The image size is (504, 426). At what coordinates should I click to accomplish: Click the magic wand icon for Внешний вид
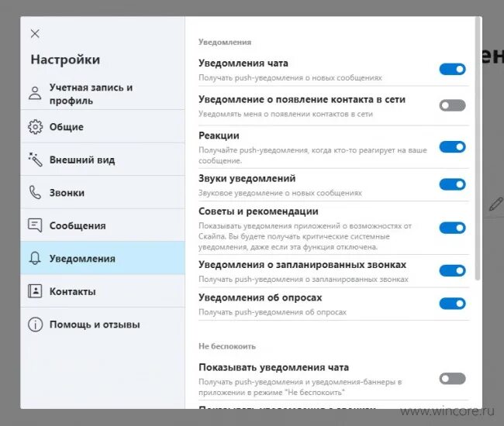(35, 160)
